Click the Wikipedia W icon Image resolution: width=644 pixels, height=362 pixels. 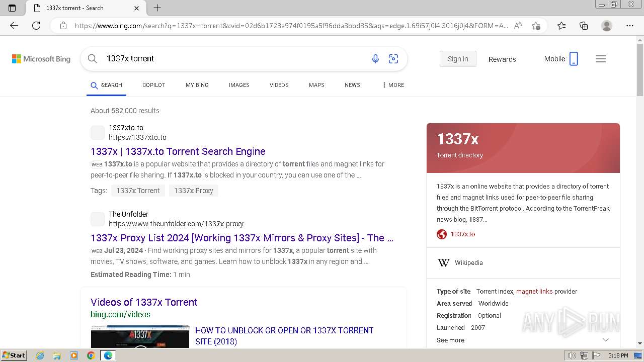443,262
